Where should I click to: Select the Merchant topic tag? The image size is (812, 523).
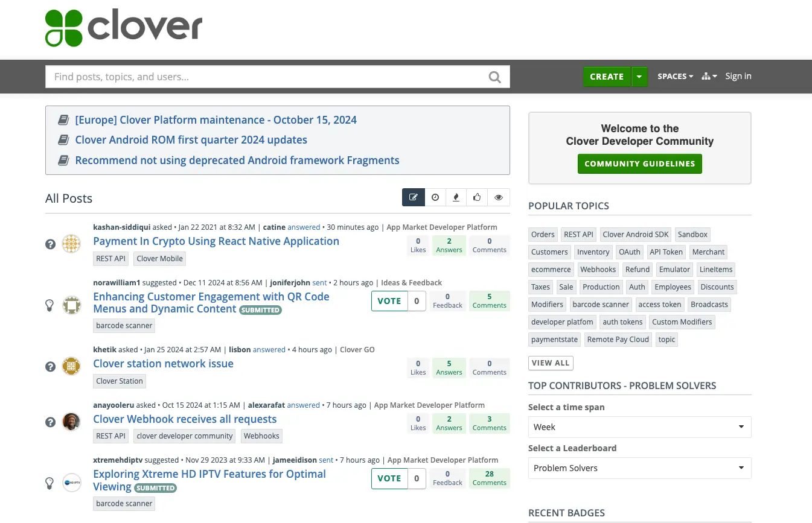[708, 252]
